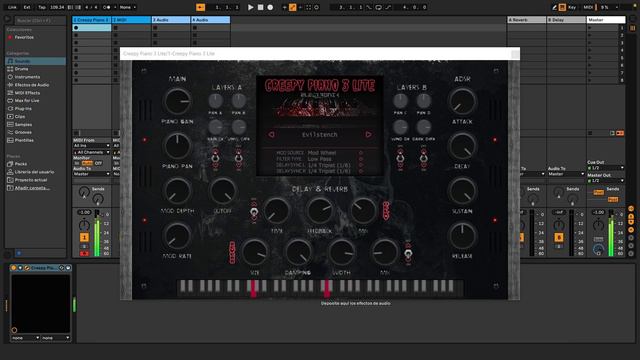640x360 pixels.
Task: Toggle the orange automation arm button
Action: [x=293, y=7]
